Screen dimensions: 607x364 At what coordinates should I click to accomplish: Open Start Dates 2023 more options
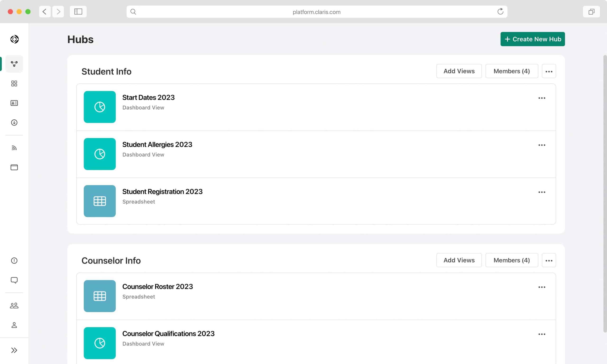click(542, 98)
